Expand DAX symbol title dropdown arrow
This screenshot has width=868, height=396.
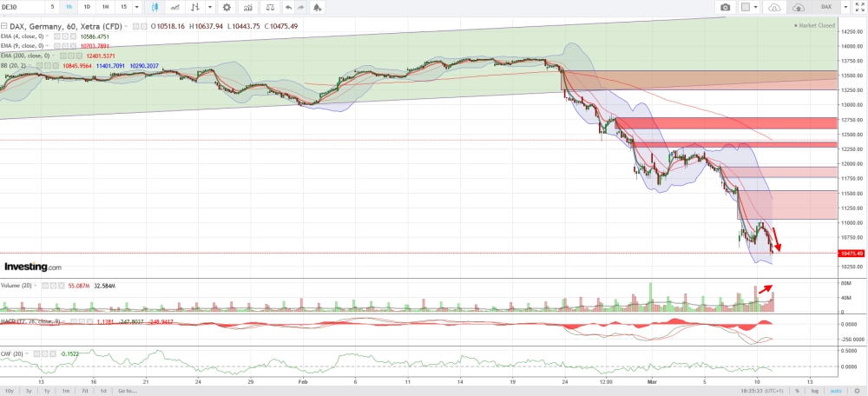pos(126,26)
